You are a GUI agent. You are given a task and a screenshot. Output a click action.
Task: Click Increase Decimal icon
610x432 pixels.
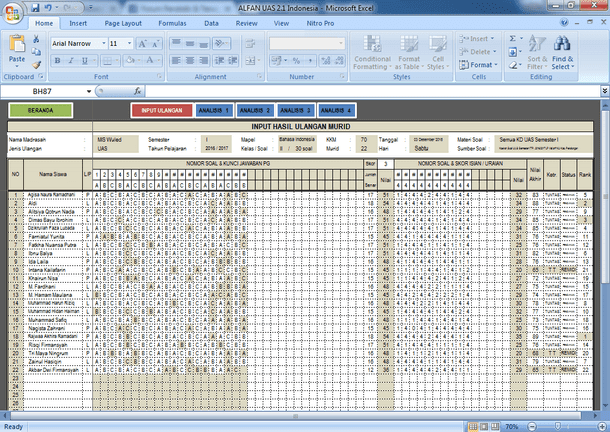[326, 60]
